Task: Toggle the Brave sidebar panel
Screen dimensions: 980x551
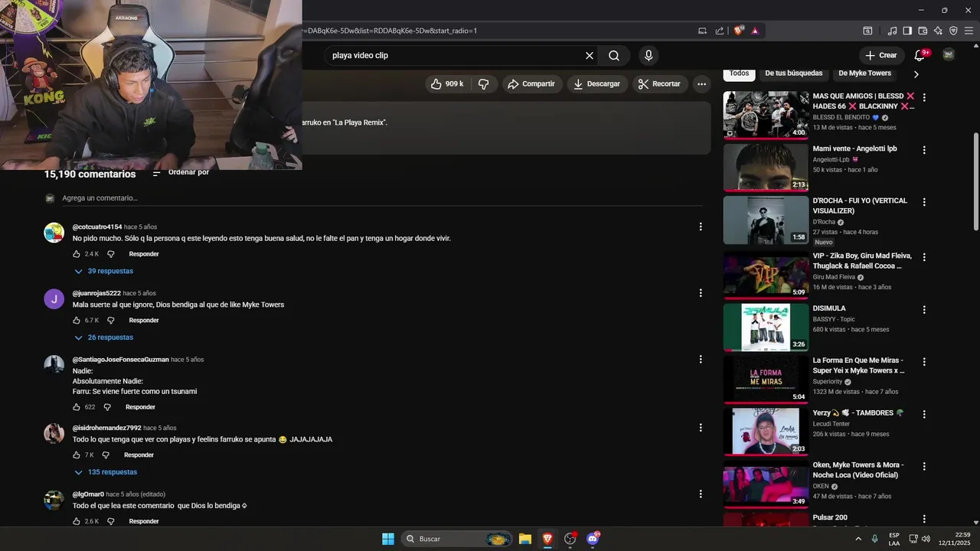Action: click(x=907, y=31)
